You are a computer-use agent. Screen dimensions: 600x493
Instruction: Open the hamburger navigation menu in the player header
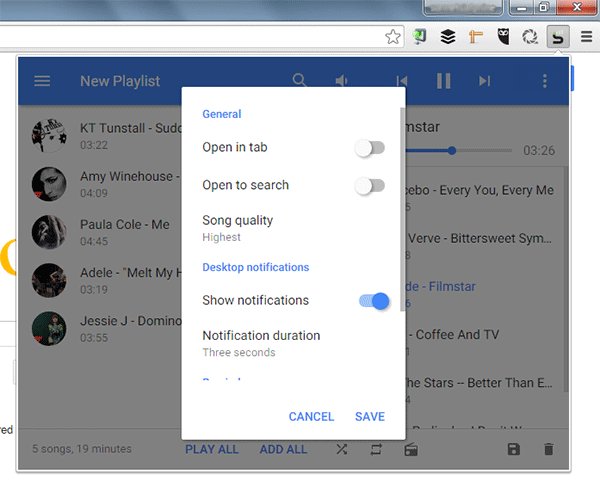pos(42,81)
